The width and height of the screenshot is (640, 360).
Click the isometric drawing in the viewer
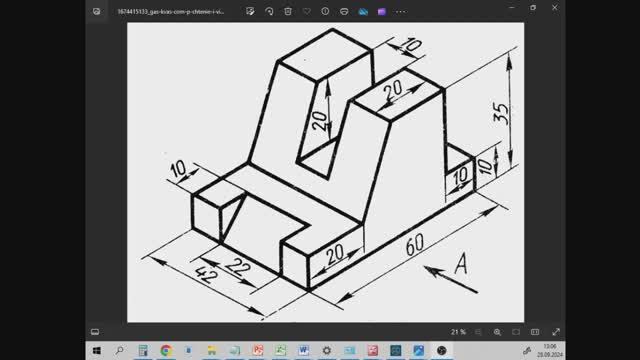coord(325,172)
